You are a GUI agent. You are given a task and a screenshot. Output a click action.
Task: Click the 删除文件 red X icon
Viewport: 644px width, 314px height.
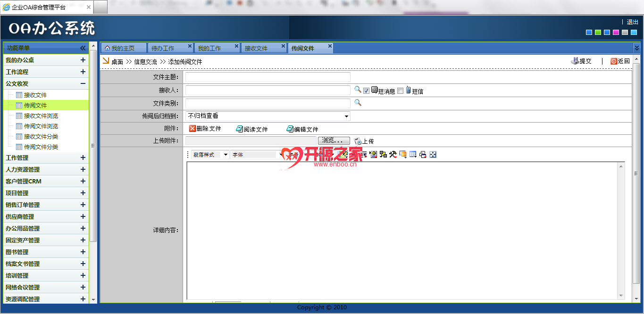(x=192, y=129)
